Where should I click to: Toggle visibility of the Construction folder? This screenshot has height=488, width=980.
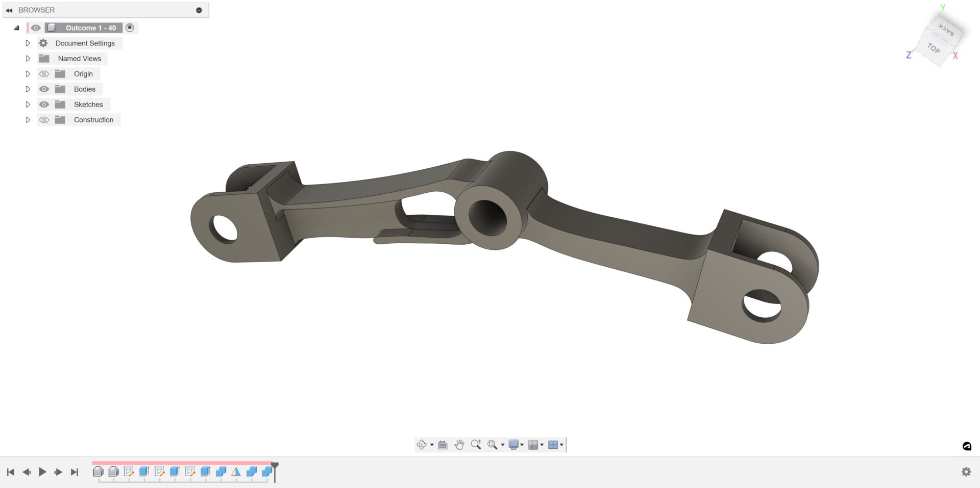pyautogui.click(x=44, y=119)
